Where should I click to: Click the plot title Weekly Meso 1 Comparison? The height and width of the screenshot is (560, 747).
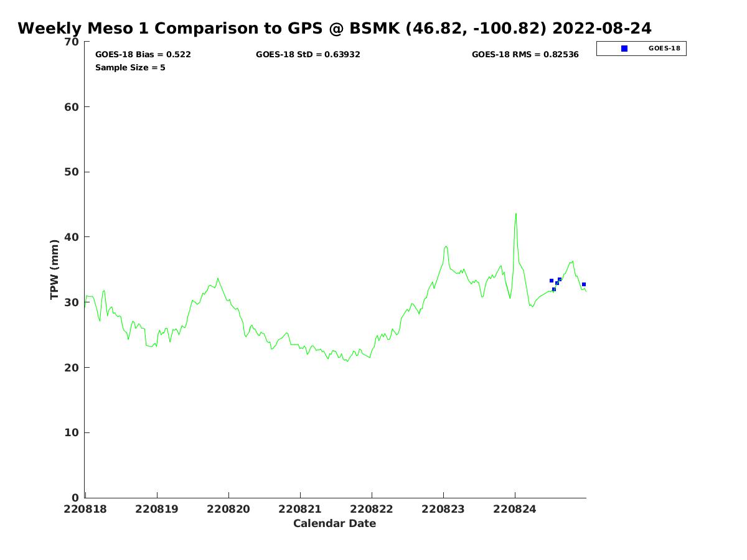click(334, 29)
